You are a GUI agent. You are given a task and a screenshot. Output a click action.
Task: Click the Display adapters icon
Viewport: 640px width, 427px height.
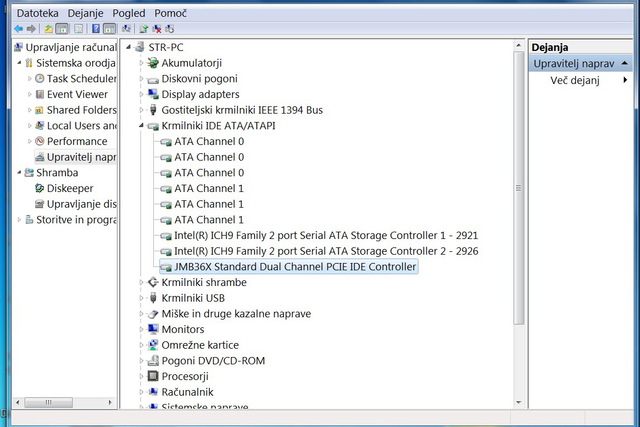point(153,94)
